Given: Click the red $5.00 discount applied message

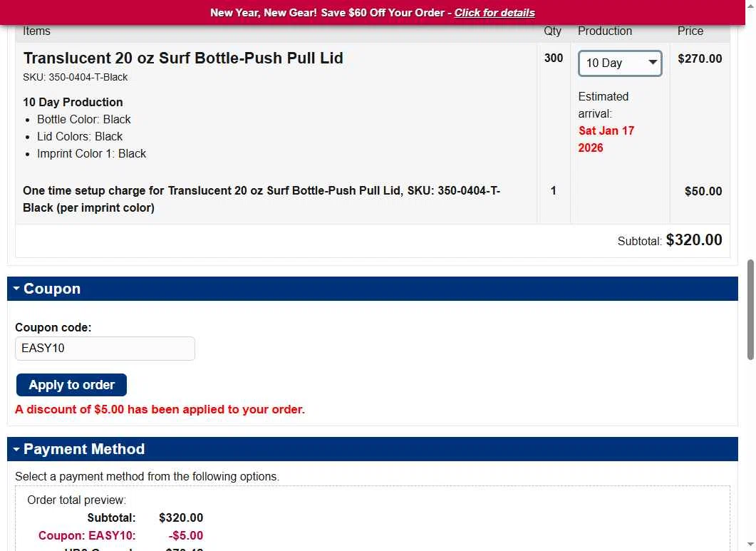Looking at the screenshot, I should pos(160,409).
